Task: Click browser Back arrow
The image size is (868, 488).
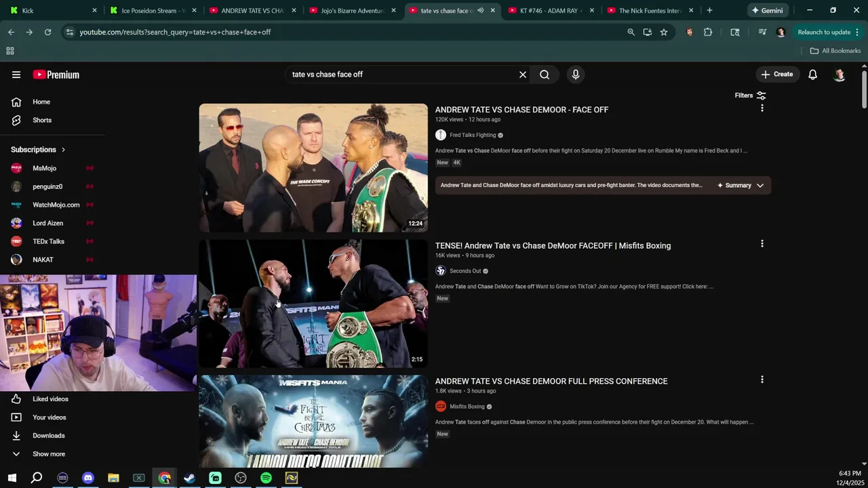Action: pyautogui.click(x=11, y=32)
